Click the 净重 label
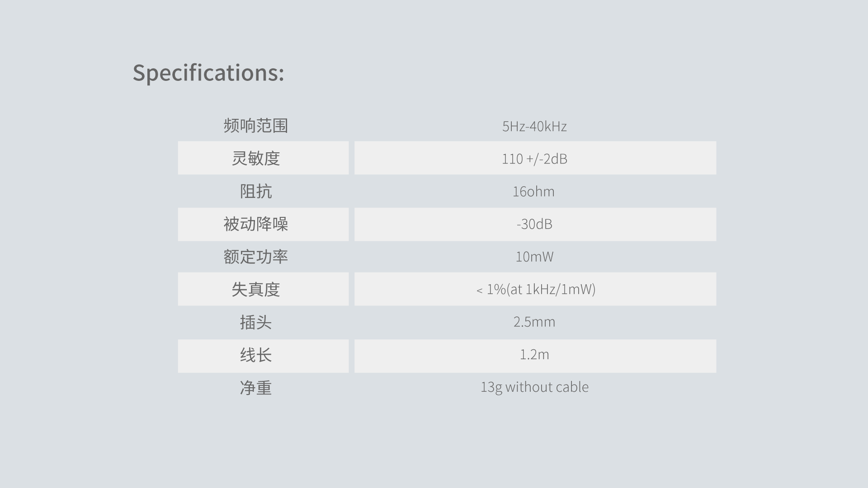 [256, 388]
